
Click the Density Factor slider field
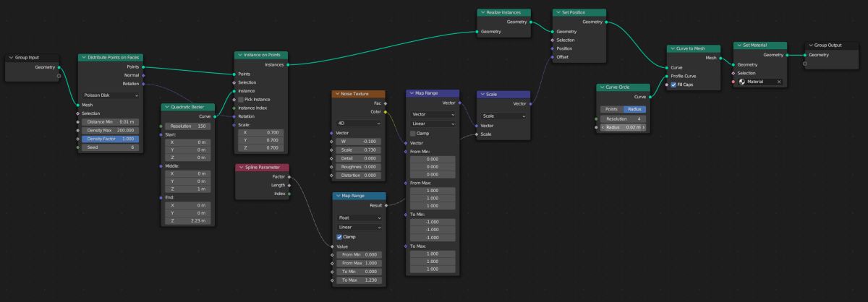[x=110, y=139]
